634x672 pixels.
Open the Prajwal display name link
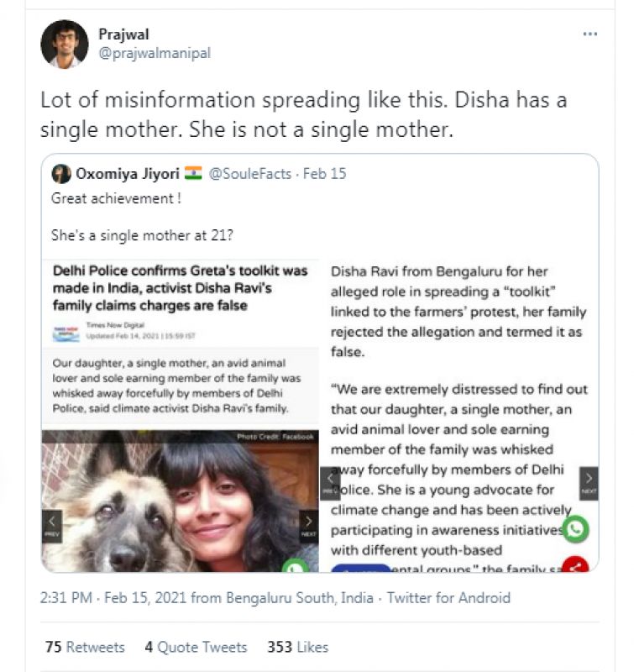tap(123, 35)
